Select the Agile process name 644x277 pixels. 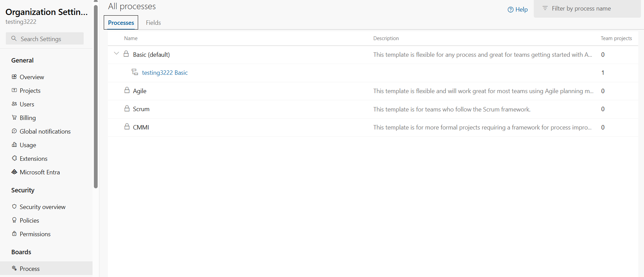139,91
